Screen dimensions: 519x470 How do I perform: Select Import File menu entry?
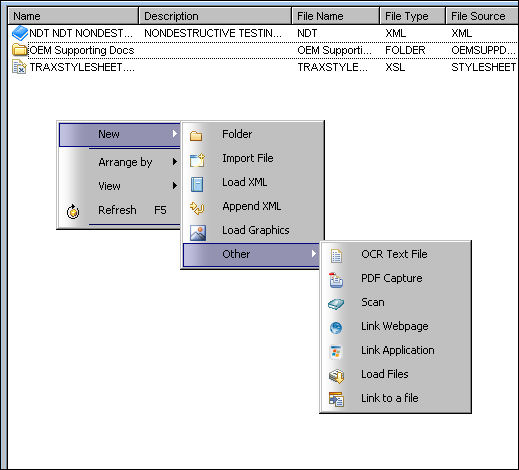pos(252,159)
